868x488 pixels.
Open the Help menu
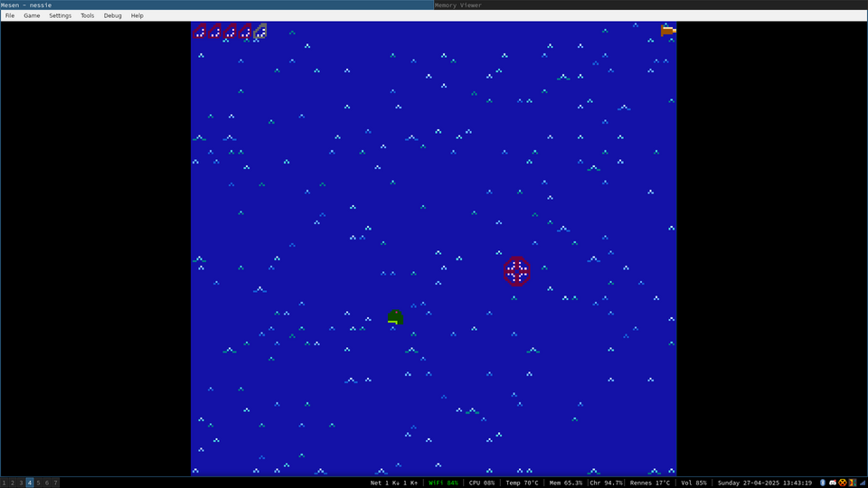click(137, 15)
